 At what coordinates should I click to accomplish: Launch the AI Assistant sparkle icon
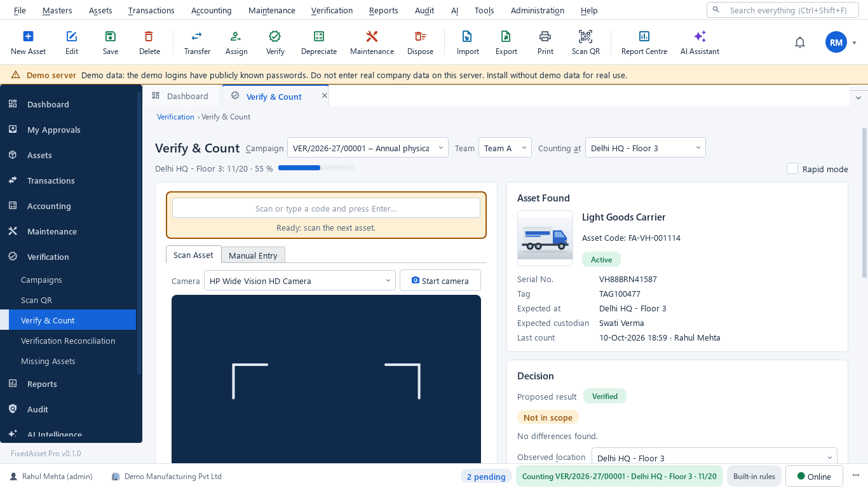pyautogui.click(x=700, y=36)
